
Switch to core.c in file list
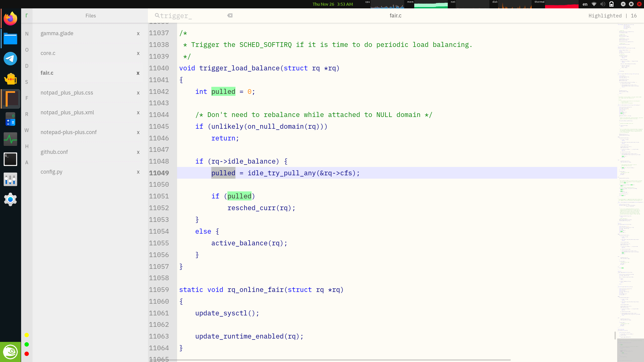click(48, 53)
